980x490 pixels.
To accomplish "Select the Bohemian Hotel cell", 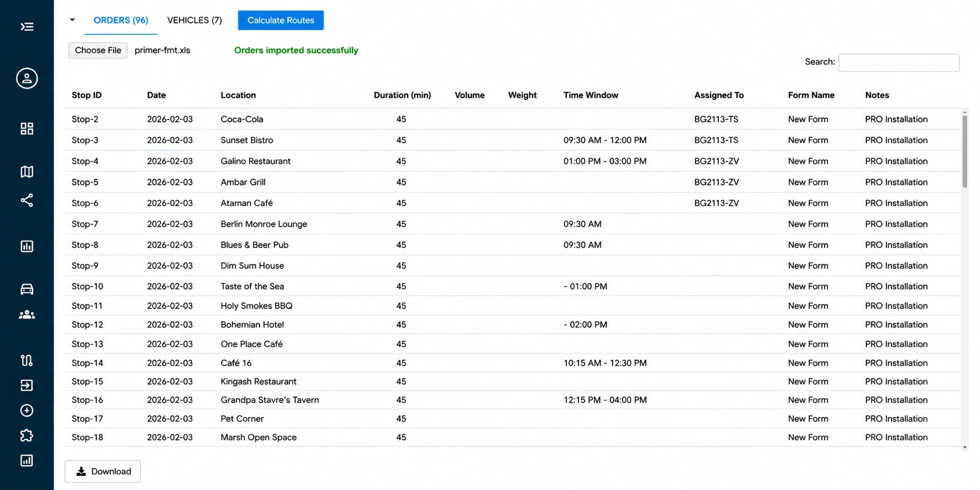I will coord(252,325).
